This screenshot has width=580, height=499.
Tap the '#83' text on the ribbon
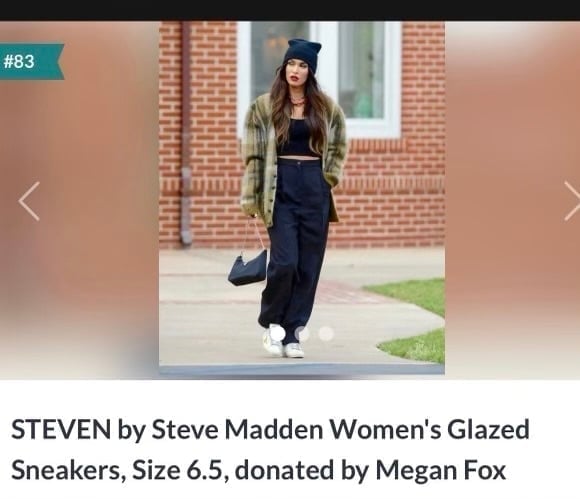click(x=19, y=61)
